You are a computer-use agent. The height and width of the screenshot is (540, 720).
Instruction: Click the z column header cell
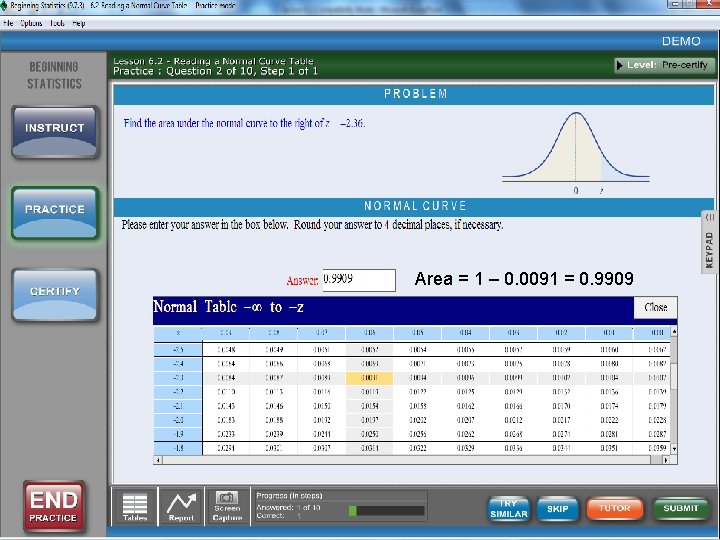click(x=178, y=333)
